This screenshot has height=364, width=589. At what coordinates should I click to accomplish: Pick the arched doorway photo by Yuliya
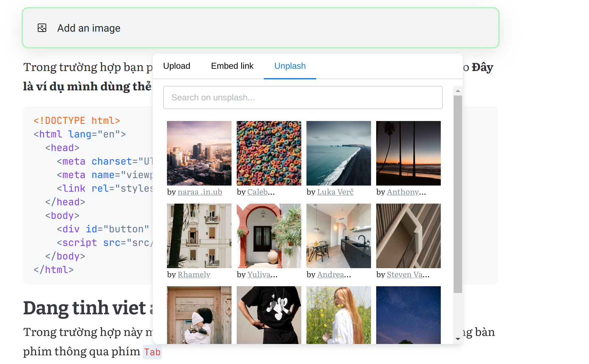click(x=269, y=236)
